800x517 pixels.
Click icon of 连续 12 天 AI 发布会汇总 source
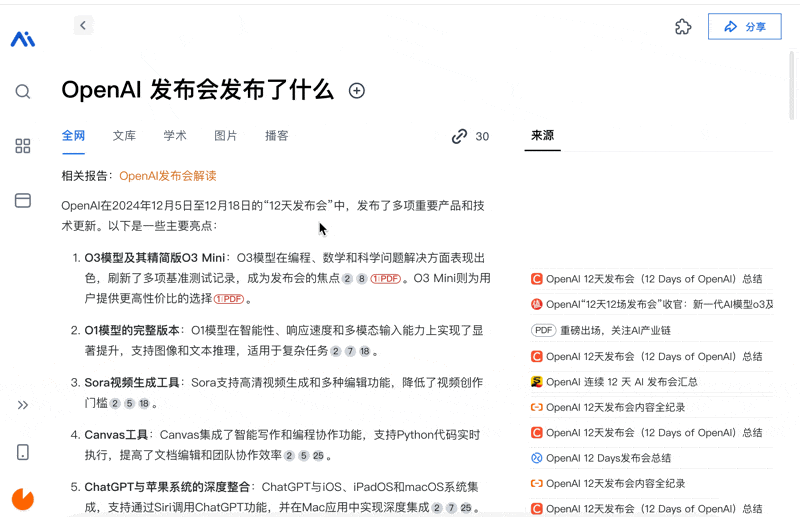(536, 382)
